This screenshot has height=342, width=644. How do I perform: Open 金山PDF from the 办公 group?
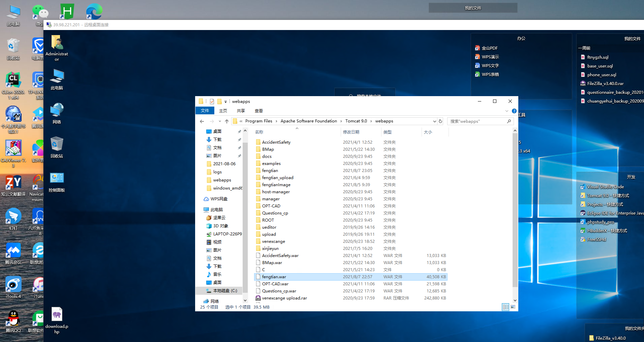point(489,48)
